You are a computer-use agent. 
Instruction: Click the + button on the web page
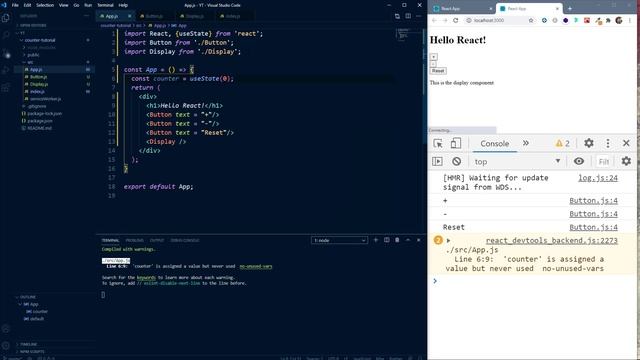click(x=433, y=57)
